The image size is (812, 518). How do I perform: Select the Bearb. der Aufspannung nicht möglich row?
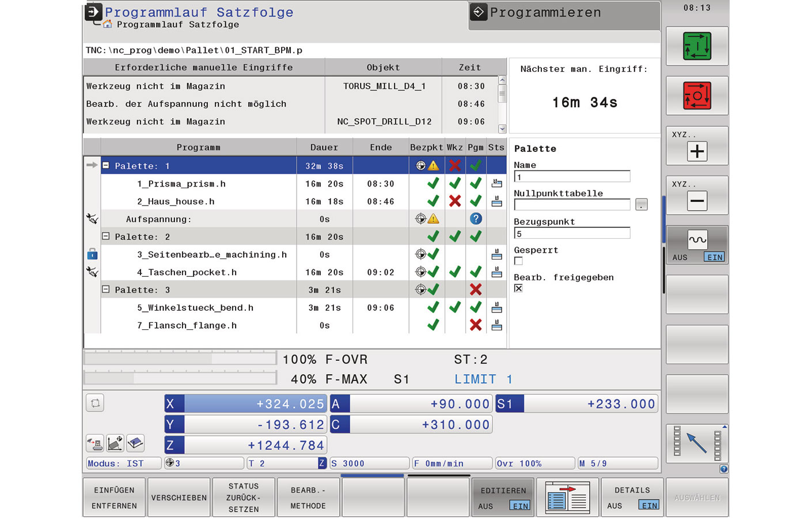291,104
